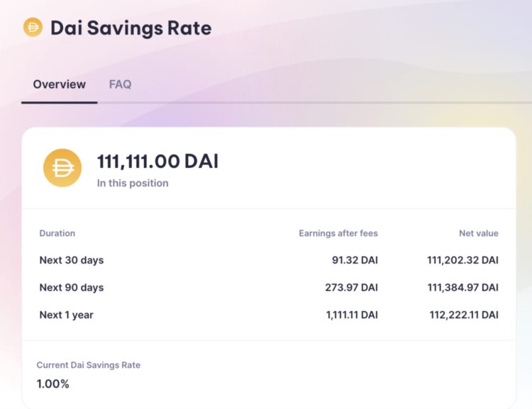
Task: Click the 1.00% savings rate value
Action: (53, 384)
